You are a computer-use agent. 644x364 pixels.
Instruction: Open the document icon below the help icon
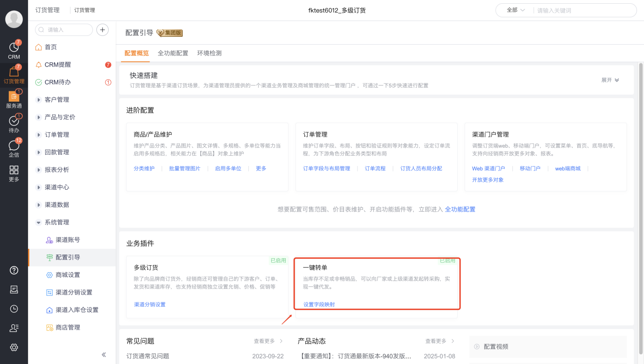pos(14,289)
